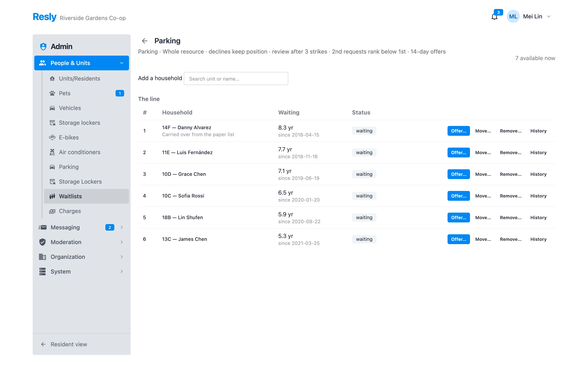This screenshot has width=588, height=368.
Task: Click the Units/Residents house icon
Action: [52, 79]
